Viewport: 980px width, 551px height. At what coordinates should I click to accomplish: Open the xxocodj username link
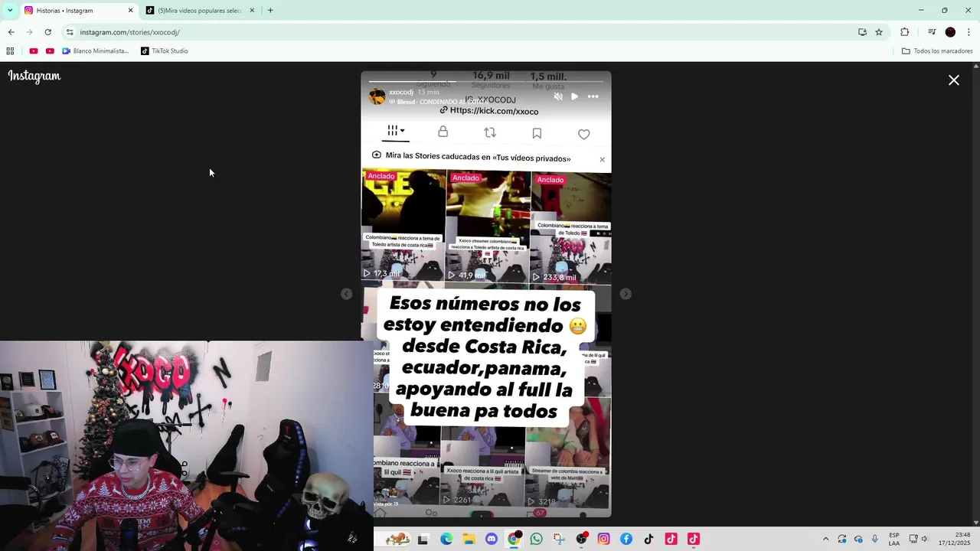(x=401, y=92)
